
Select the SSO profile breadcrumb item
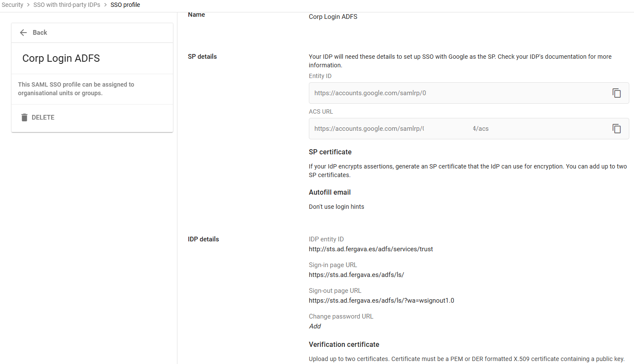click(x=125, y=5)
